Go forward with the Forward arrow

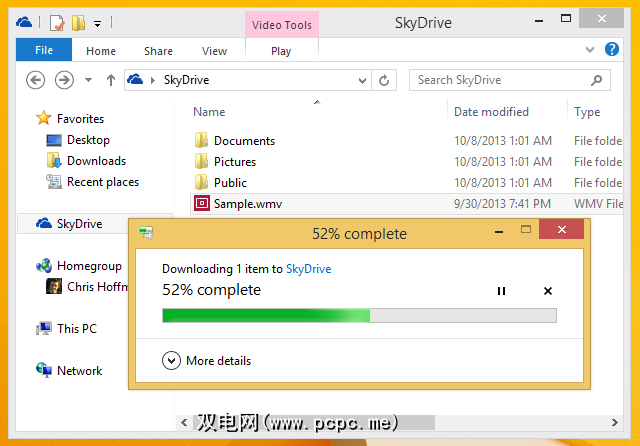pyautogui.click(x=64, y=80)
